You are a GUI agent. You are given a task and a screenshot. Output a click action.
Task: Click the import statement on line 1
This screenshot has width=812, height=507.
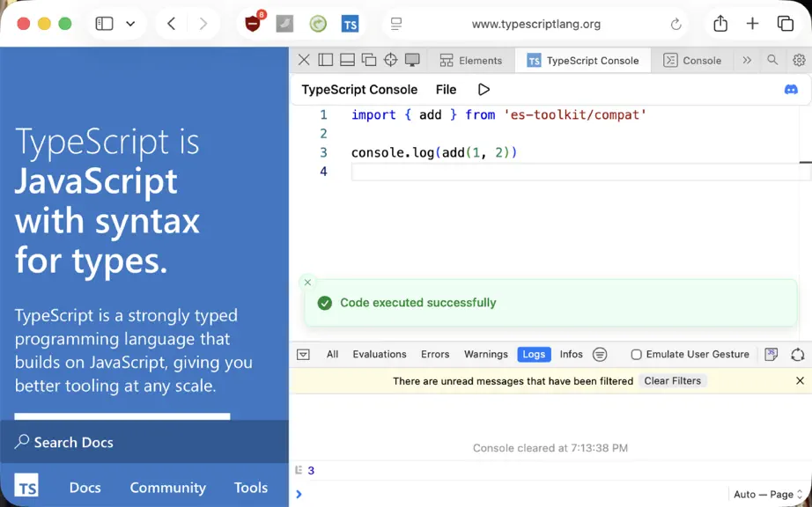[x=498, y=114]
